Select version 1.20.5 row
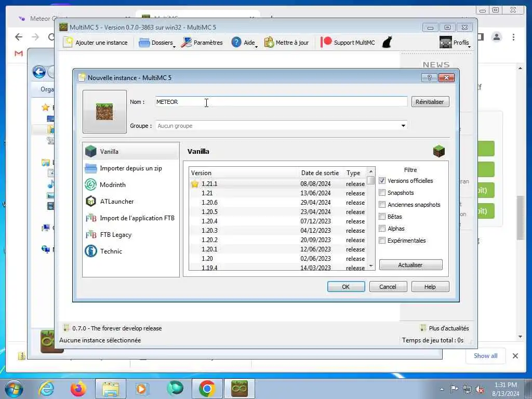The height and width of the screenshot is (399, 532). 278,212
